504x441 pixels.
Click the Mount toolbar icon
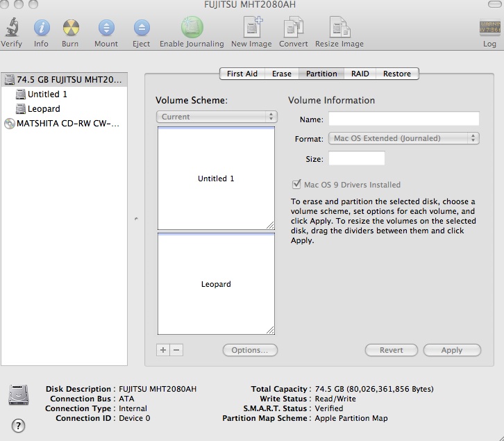[x=106, y=28]
